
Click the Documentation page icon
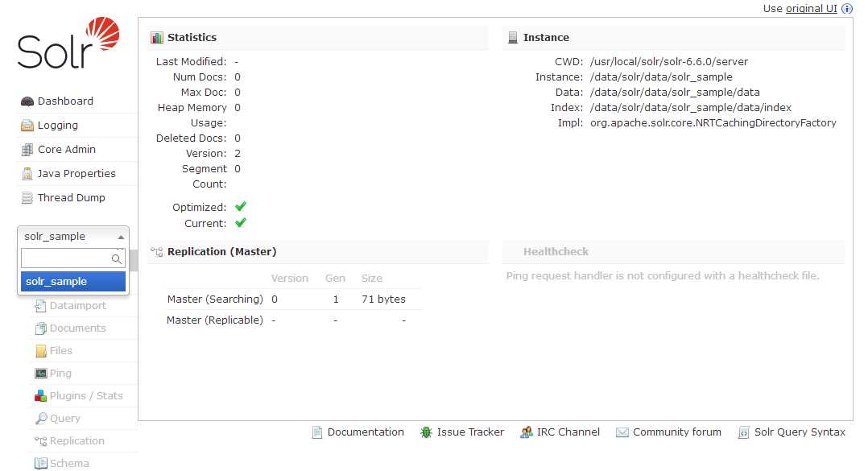pos(317,432)
